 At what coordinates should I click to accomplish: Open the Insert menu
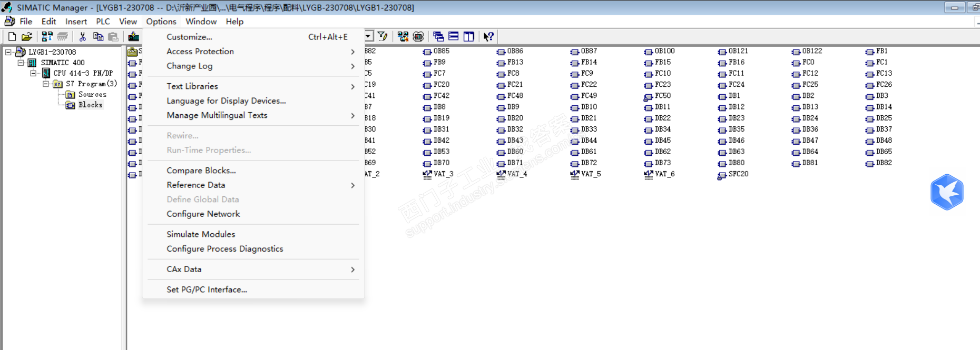coord(76,22)
